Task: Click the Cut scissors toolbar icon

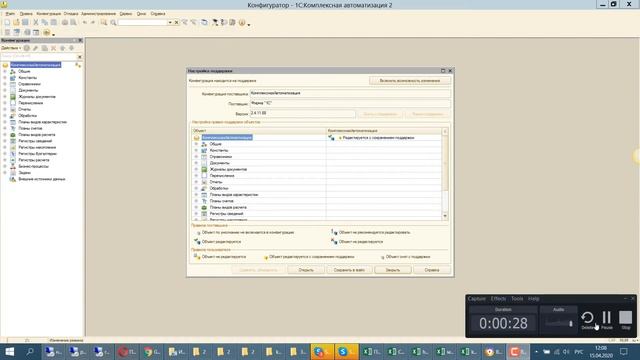Action: pos(36,22)
